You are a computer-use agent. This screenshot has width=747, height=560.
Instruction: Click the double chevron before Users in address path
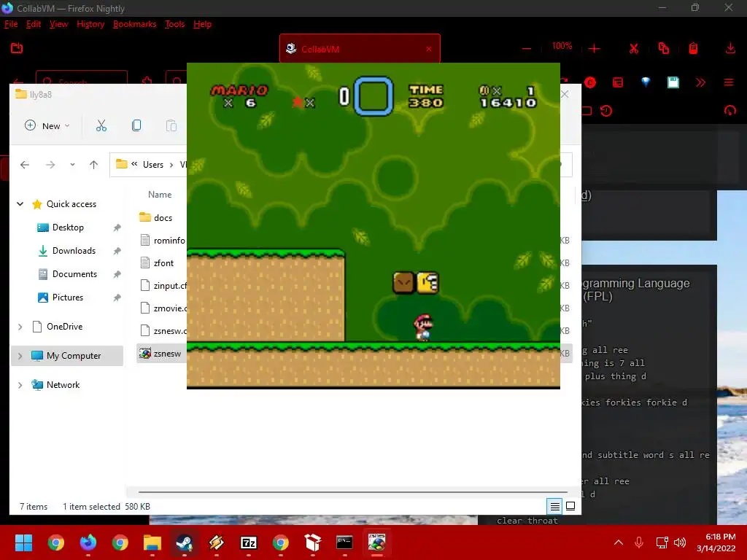point(134,164)
